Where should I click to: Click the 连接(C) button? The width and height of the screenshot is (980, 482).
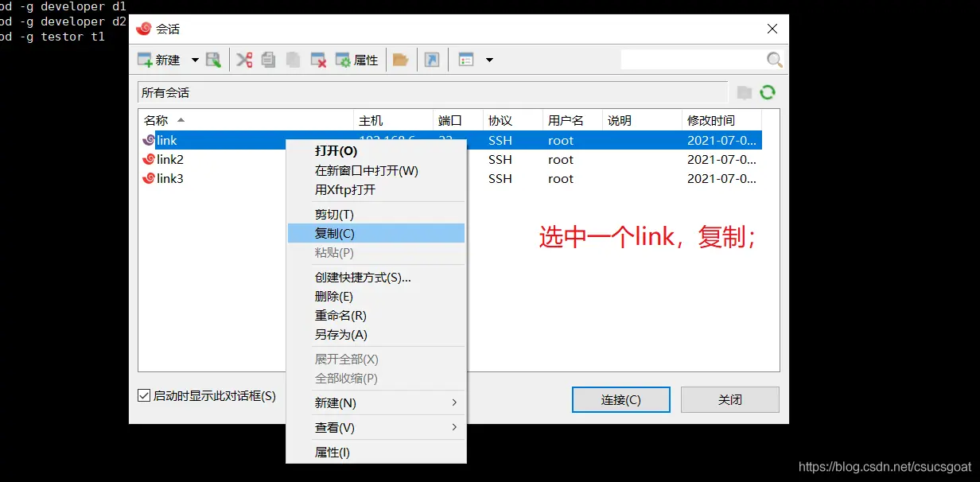tap(620, 399)
